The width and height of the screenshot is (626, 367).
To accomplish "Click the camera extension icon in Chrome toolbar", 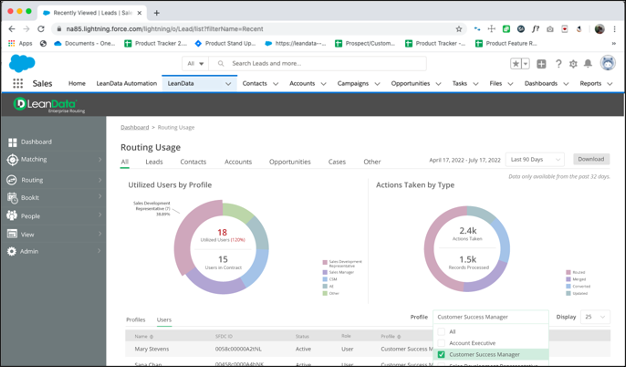I will [550, 29].
